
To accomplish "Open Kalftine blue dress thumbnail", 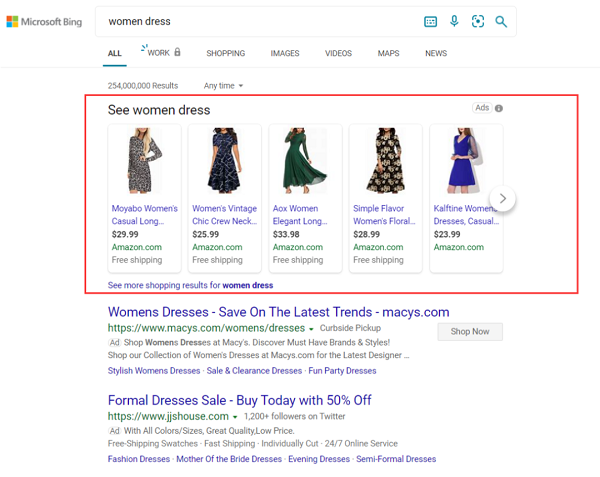I will pyautogui.click(x=465, y=161).
